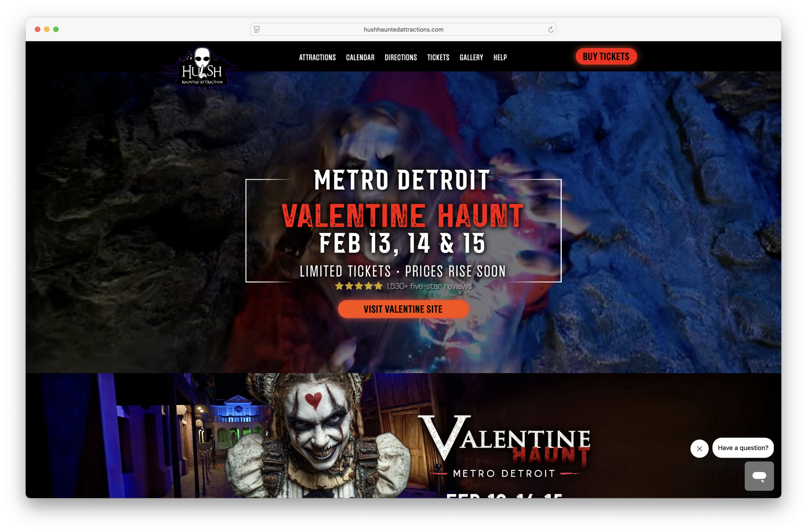807x532 pixels.
Task: Dismiss the "Have a question?" prompt
Action: 699,448
